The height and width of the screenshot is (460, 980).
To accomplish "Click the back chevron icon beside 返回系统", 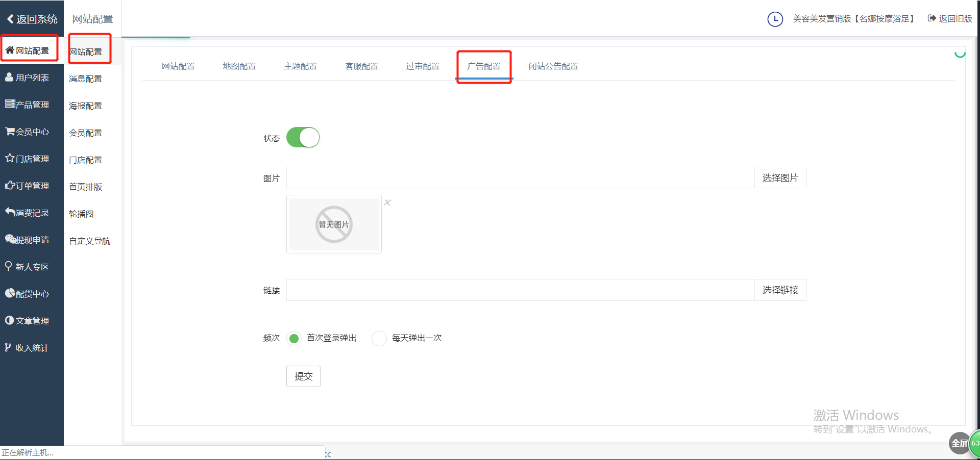I will 10,19.
